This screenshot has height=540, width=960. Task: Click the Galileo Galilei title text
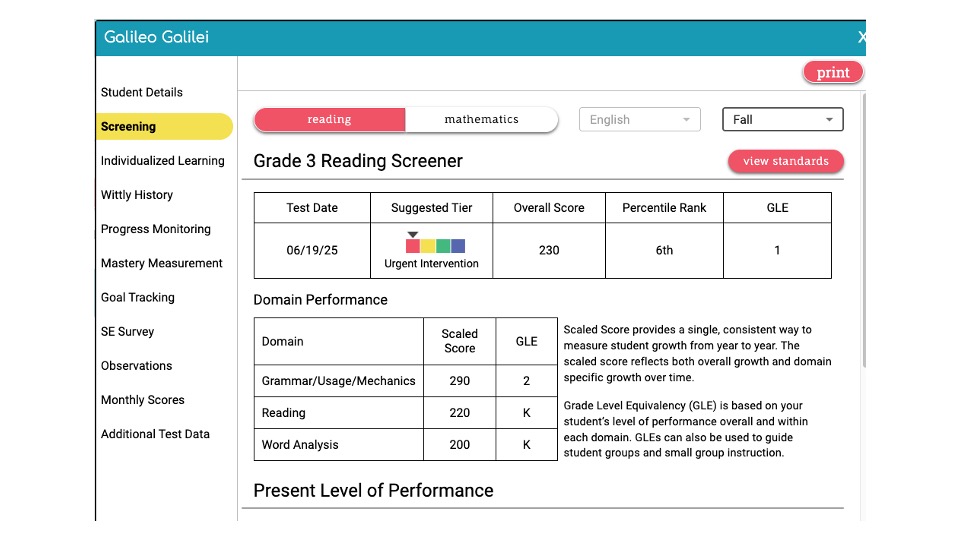[x=156, y=37]
